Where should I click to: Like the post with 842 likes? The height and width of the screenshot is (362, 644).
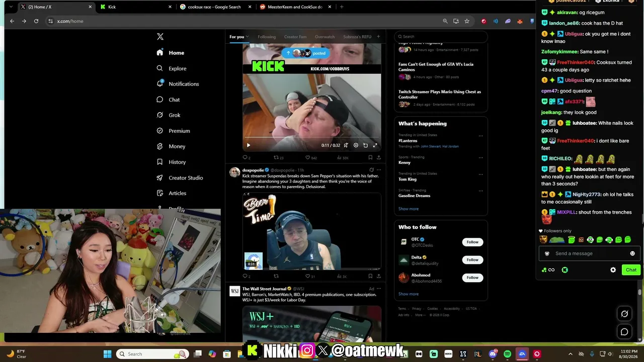[311, 158]
